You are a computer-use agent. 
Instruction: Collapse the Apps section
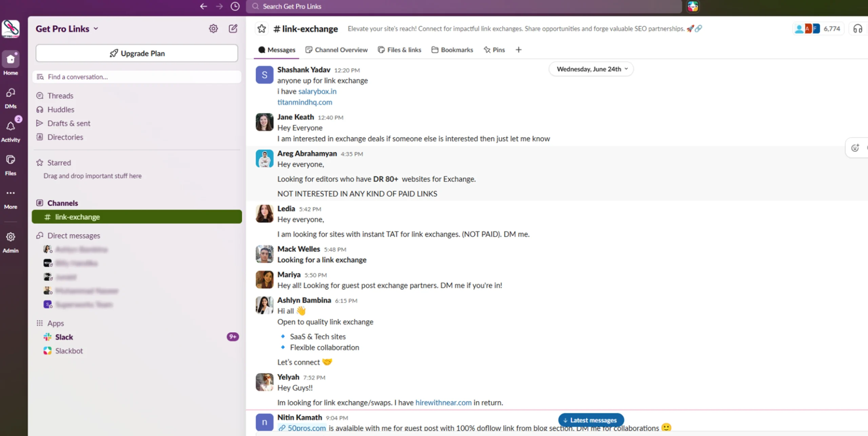click(x=55, y=323)
